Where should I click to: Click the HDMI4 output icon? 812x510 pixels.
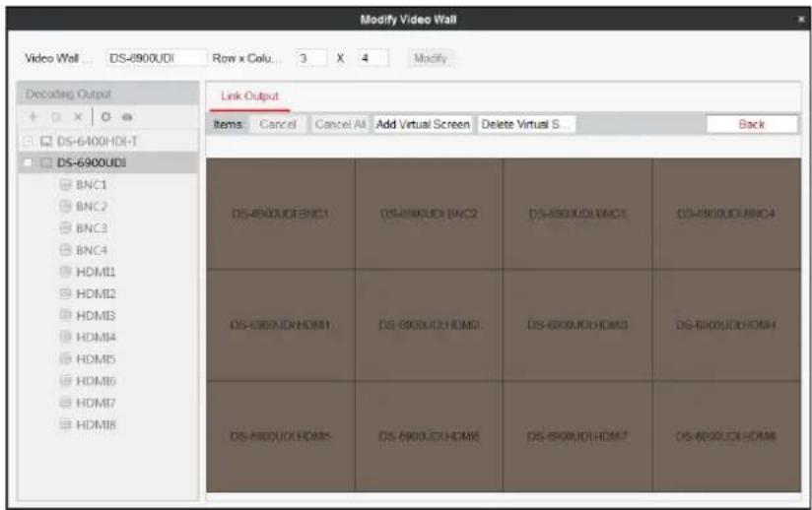(65, 338)
